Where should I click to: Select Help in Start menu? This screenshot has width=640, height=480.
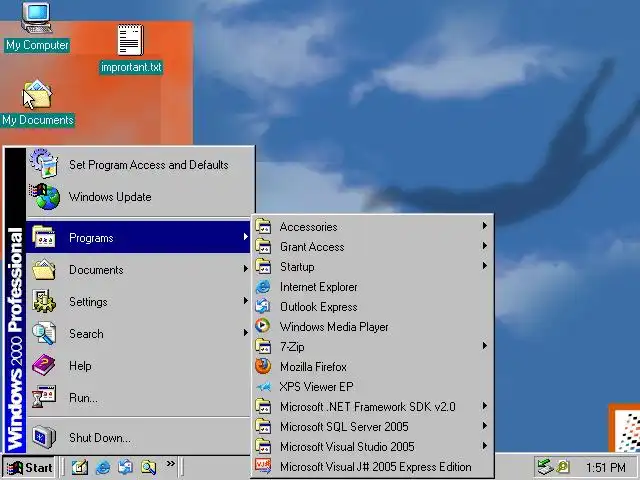138,366
